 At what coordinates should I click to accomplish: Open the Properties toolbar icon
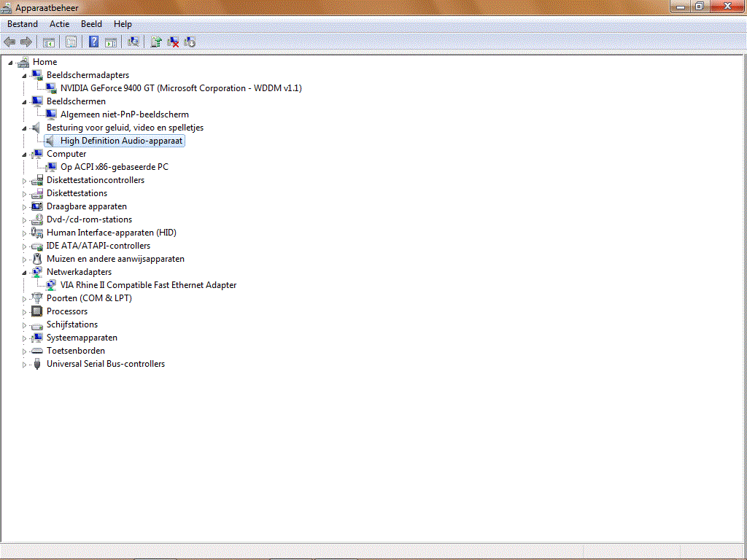pyautogui.click(x=71, y=42)
